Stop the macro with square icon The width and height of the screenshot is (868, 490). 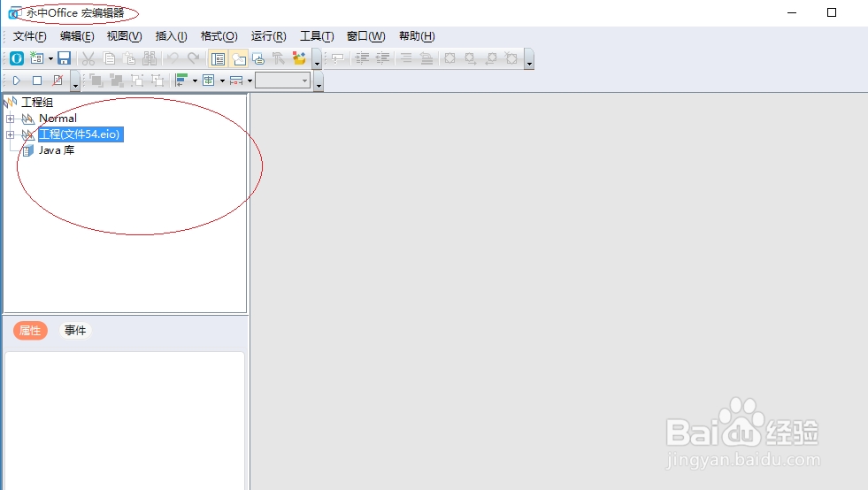tap(37, 80)
